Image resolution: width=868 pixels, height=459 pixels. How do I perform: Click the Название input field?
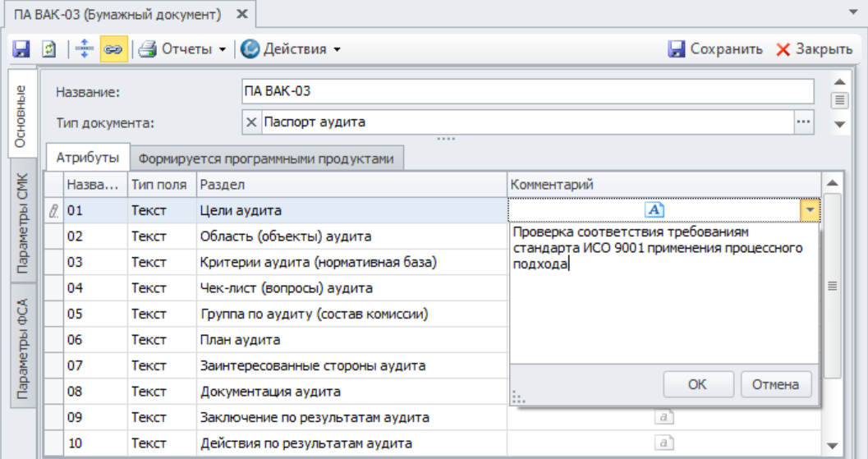tap(527, 91)
